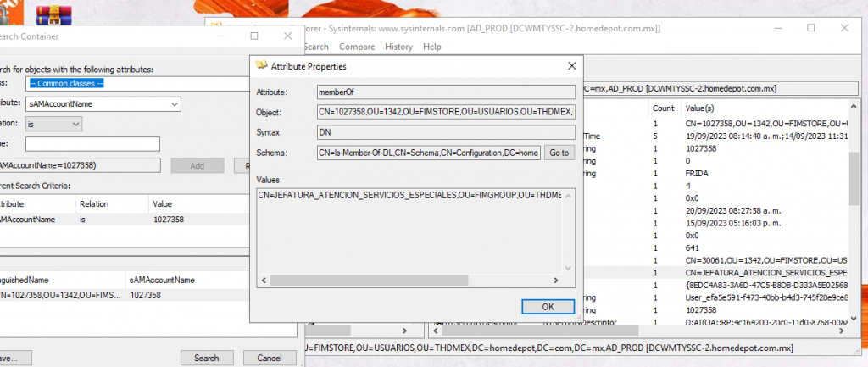Close the Attribute Properties dialog
The height and width of the screenshot is (367, 868).
[x=572, y=66]
